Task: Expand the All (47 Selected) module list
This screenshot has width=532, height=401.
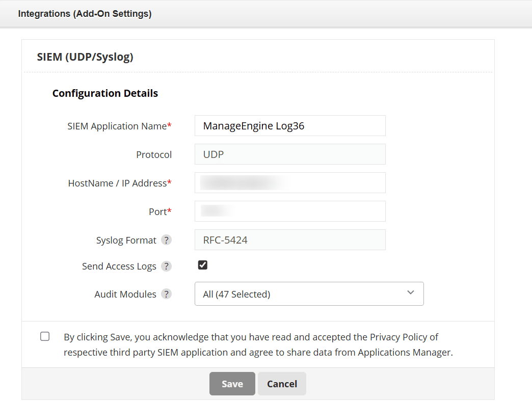Action: click(309, 293)
